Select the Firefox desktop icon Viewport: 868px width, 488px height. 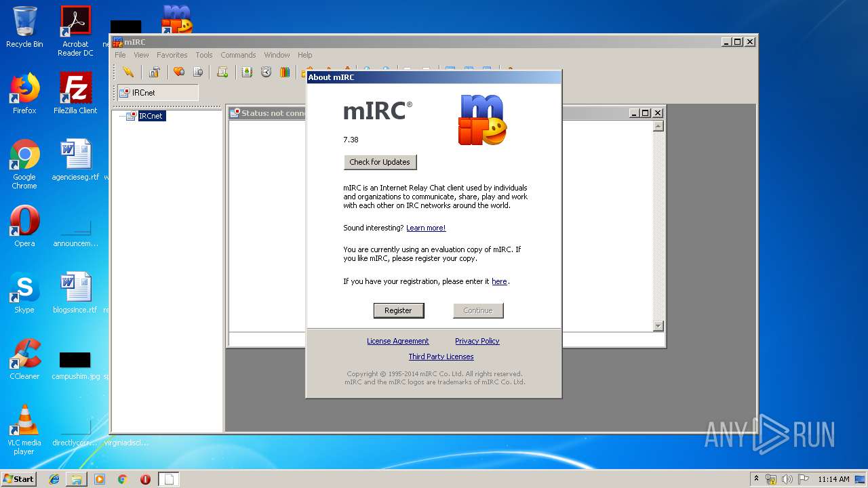tap(24, 94)
